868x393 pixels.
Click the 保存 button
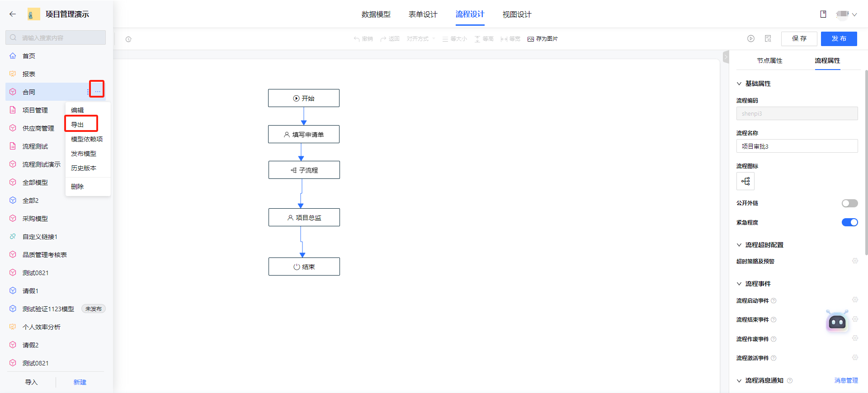799,39
